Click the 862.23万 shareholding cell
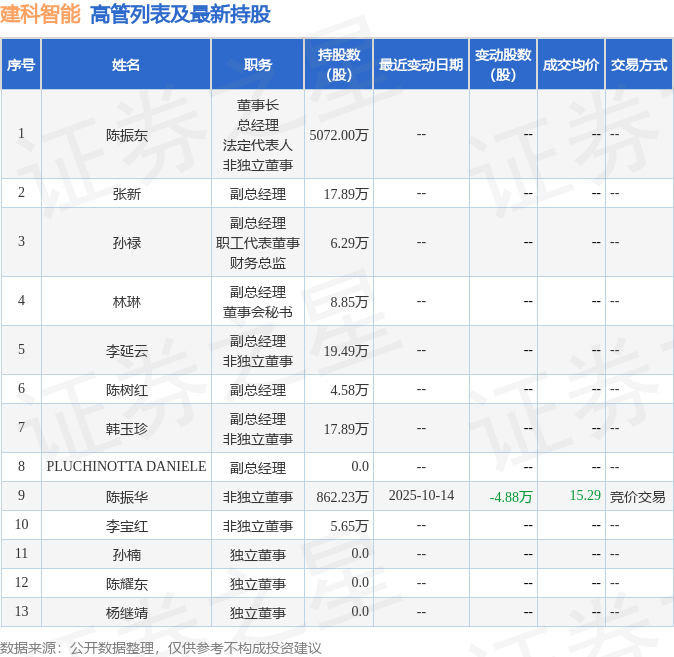 pos(342,497)
